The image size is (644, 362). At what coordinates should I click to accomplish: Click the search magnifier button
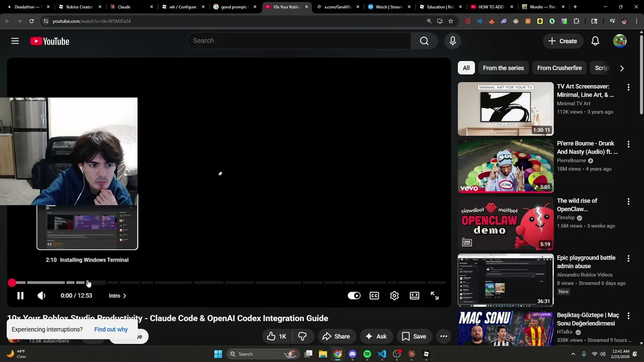click(424, 41)
